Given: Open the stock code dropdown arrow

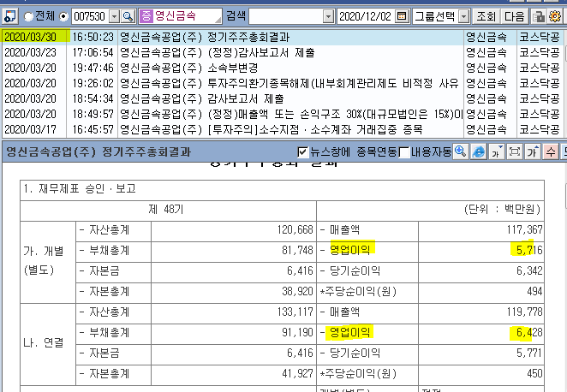Looking at the screenshot, I should [x=114, y=16].
